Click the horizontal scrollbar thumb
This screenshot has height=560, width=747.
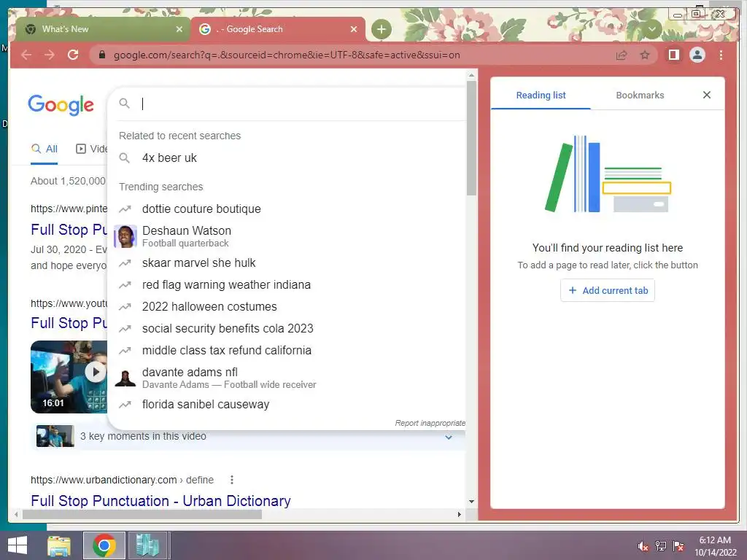click(142, 514)
